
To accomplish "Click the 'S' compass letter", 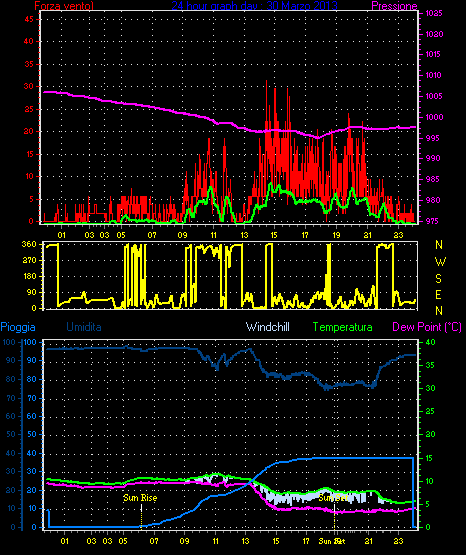I will [438, 279].
